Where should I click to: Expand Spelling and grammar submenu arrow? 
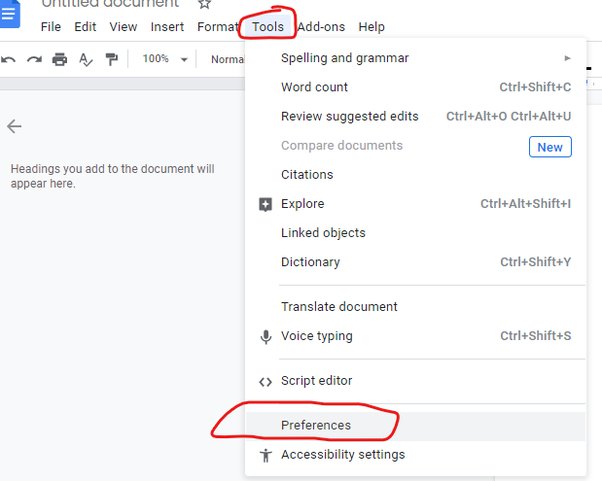coord(567,58)
